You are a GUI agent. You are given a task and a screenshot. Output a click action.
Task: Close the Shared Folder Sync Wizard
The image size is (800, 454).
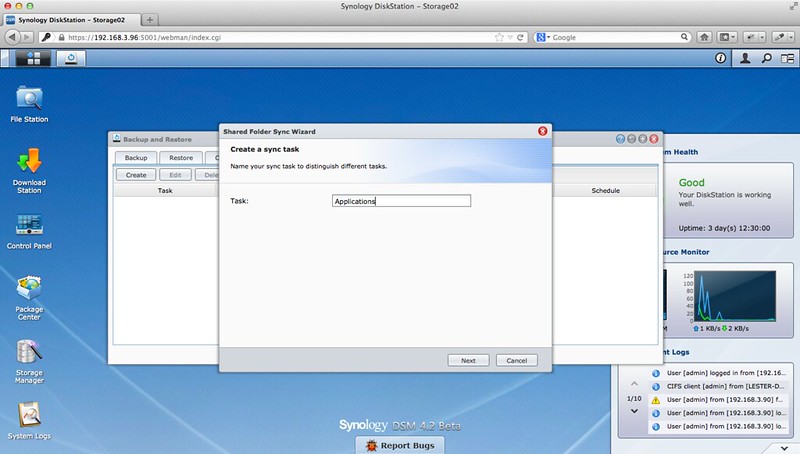pos(542,131)
